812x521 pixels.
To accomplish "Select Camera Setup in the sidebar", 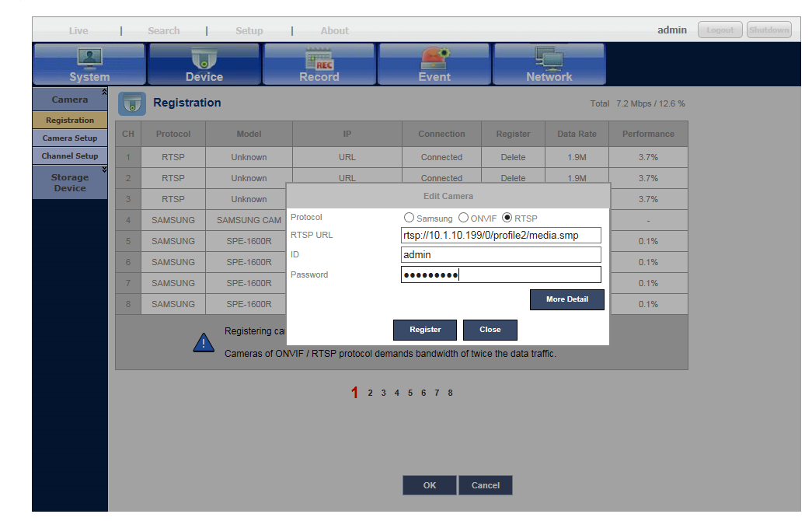I will [70, 138].
